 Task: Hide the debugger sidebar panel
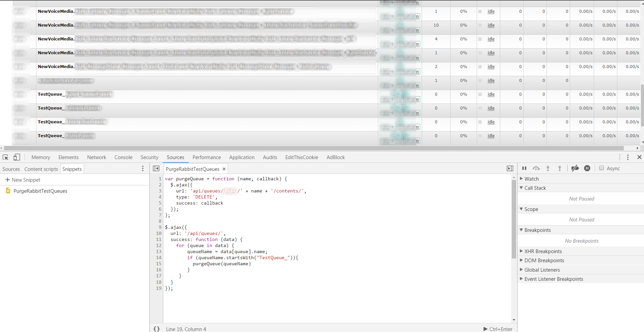(510, 169)
